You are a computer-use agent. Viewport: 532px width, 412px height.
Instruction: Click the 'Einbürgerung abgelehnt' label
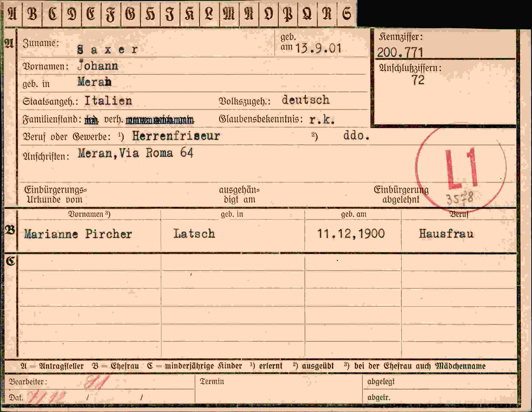click(401, 195)
